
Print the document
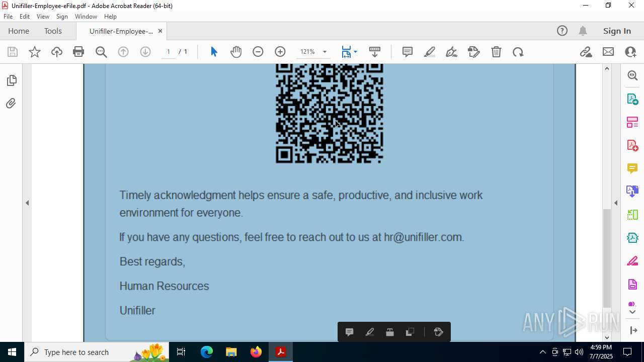click(x=78, y=52)
